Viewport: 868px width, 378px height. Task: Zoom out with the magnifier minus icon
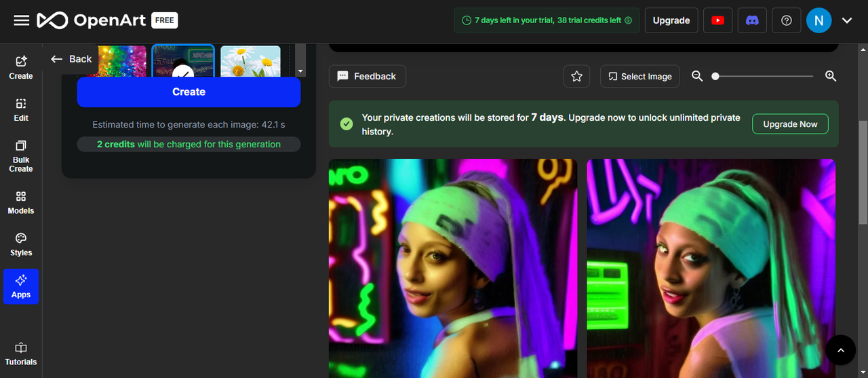[x=697, y=76]
